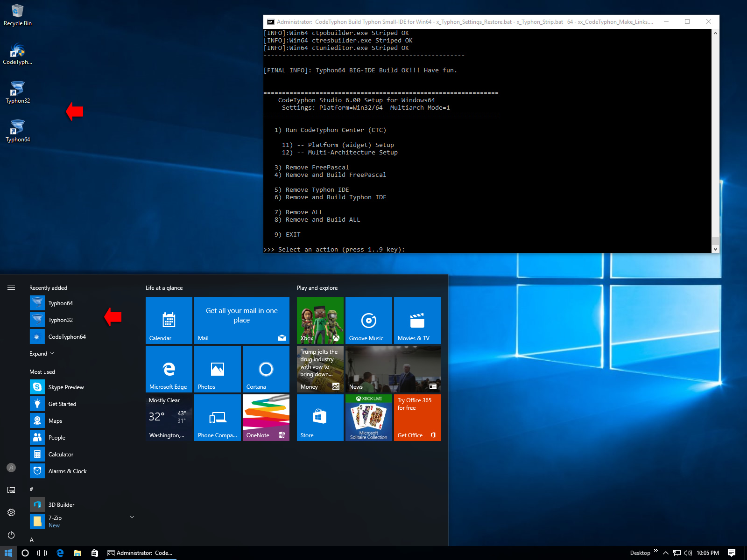
Task: Jump to the # section letter
Action: tap(31, 489)
